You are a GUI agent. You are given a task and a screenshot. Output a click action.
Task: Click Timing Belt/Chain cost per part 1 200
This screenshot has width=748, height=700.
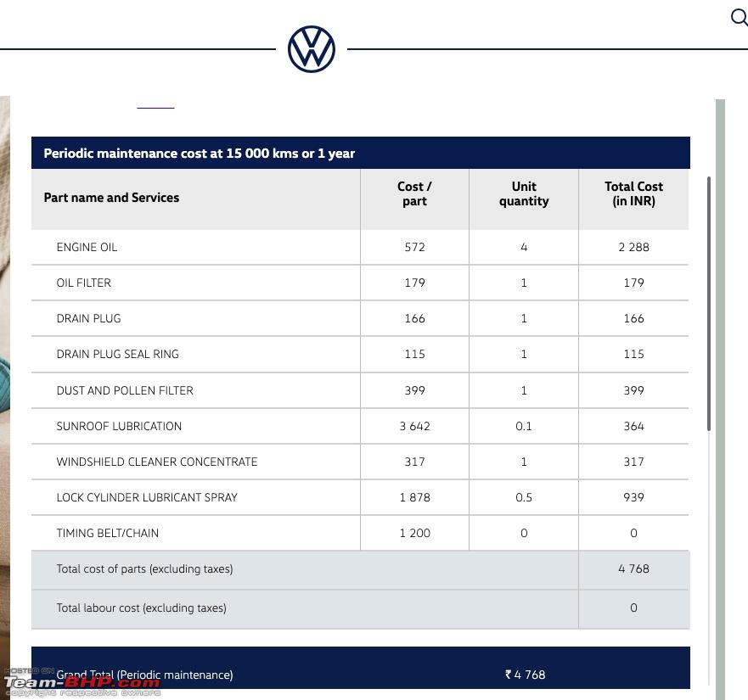coord(414,533)
